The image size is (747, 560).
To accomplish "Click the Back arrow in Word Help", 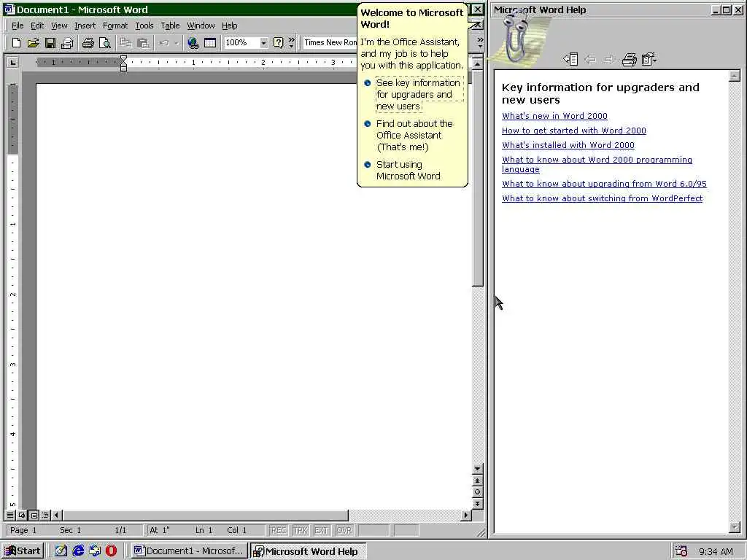I will tap(590, 60).
